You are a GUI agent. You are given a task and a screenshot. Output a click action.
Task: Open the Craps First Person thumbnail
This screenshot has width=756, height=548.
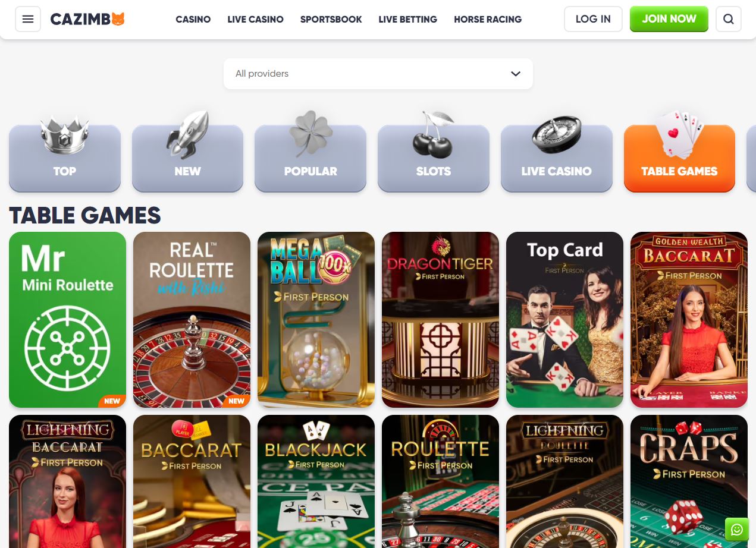(689, 481)
